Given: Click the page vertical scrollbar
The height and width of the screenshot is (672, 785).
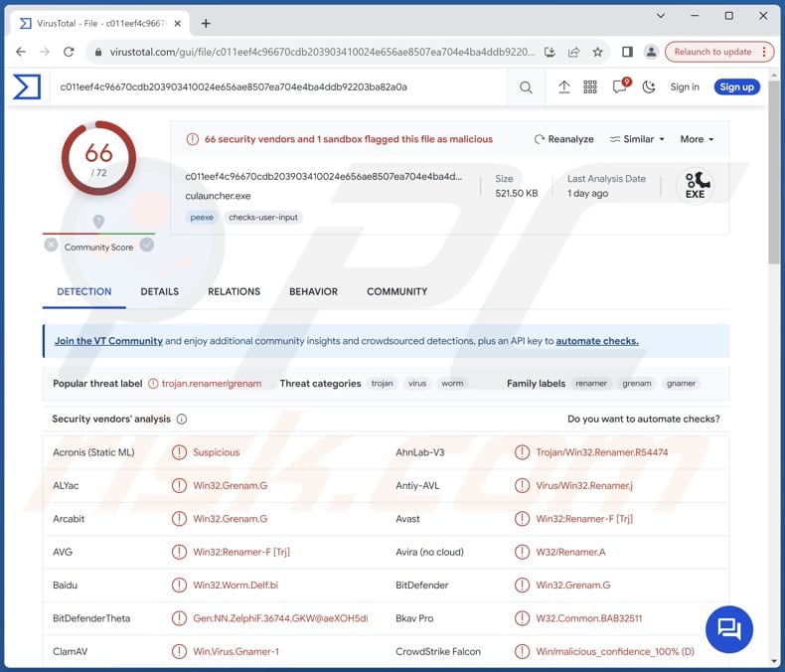Looking at the screenshot, I should tap(774, 170).
